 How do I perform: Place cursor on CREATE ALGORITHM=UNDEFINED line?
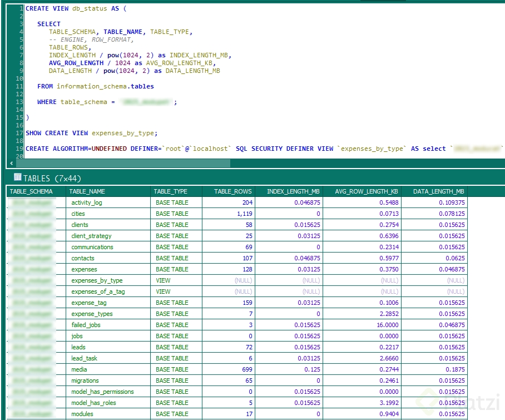[x=264, y=149]
